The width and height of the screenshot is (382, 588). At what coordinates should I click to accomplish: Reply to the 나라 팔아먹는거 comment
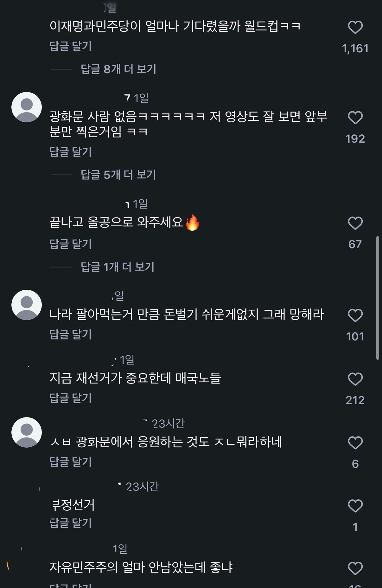pos(71,334)
